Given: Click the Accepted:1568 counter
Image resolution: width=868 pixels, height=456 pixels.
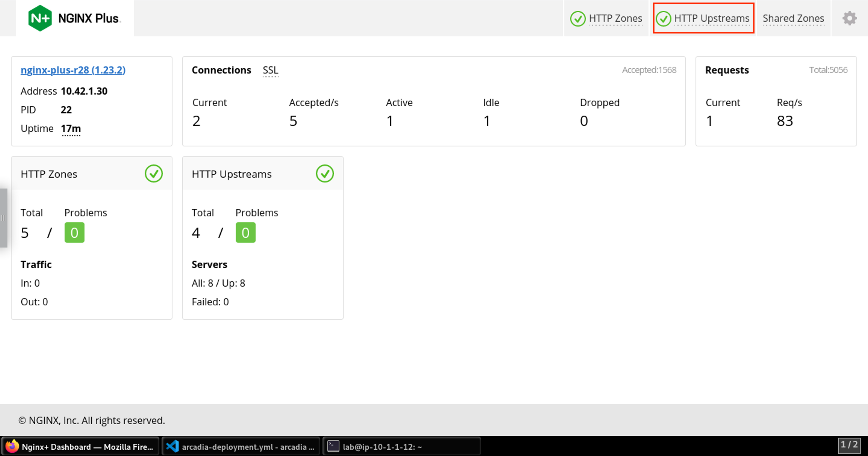Looking at the screenshot, I should pyautogui.click(x=649, y=70).
